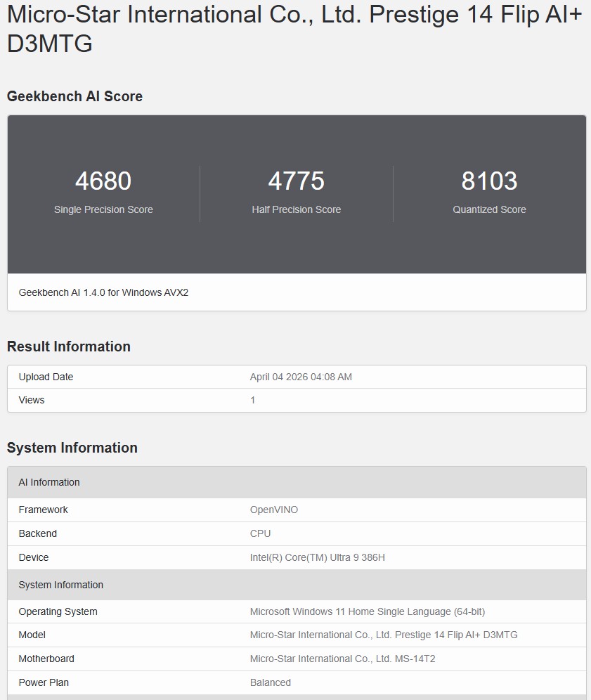
Task: Click the Result Information heading
Action: coord(68,346)
